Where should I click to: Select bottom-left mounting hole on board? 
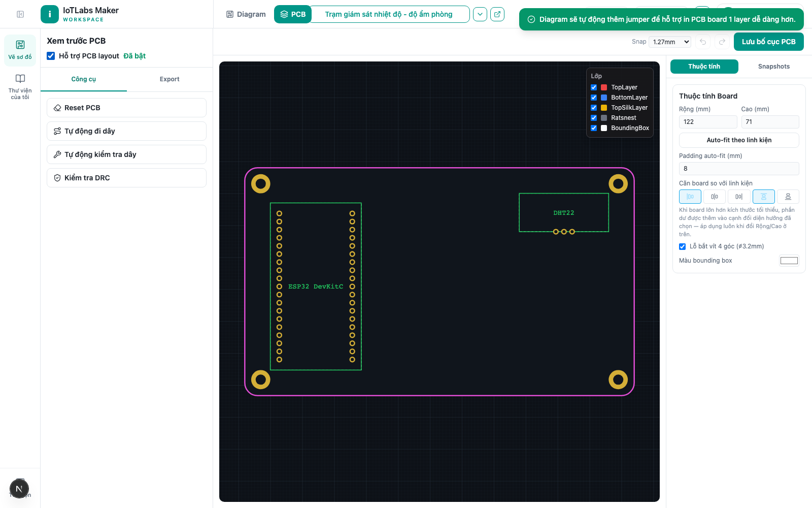(261, 379)
